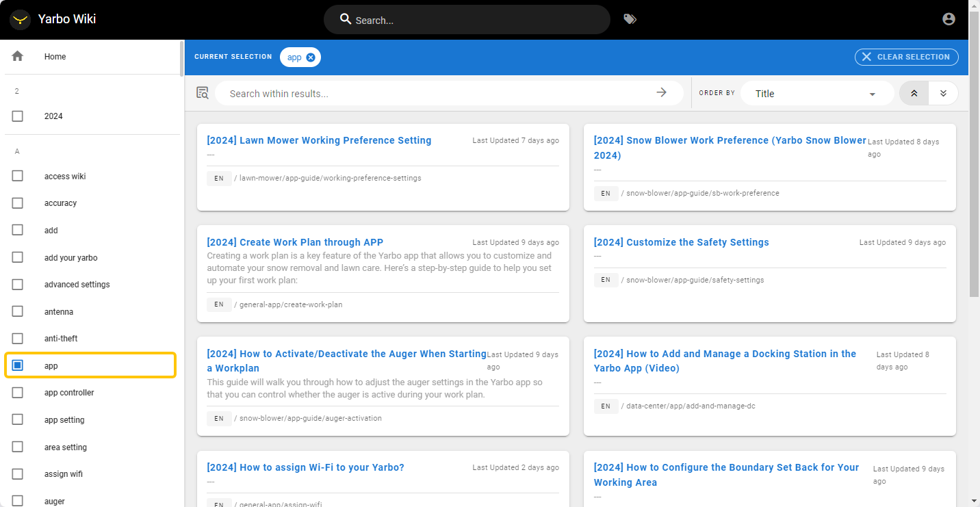
Task: Check the add tag checkbox
Action: point(18,230)
